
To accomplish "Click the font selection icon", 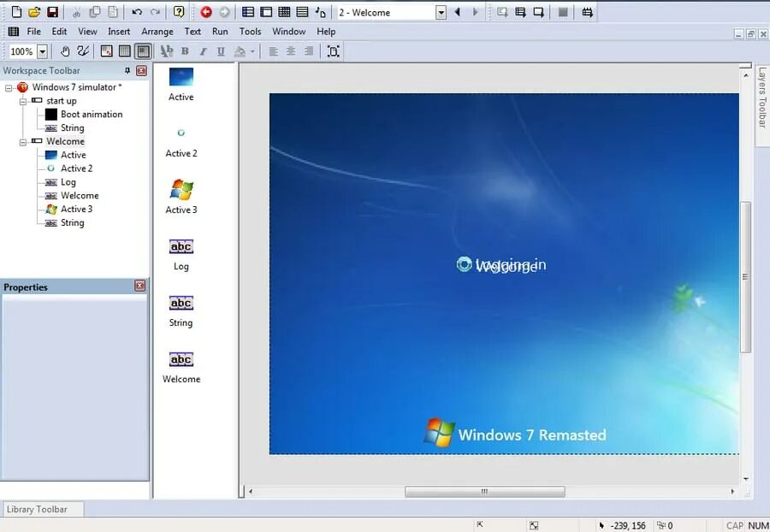I will [167, 51].
